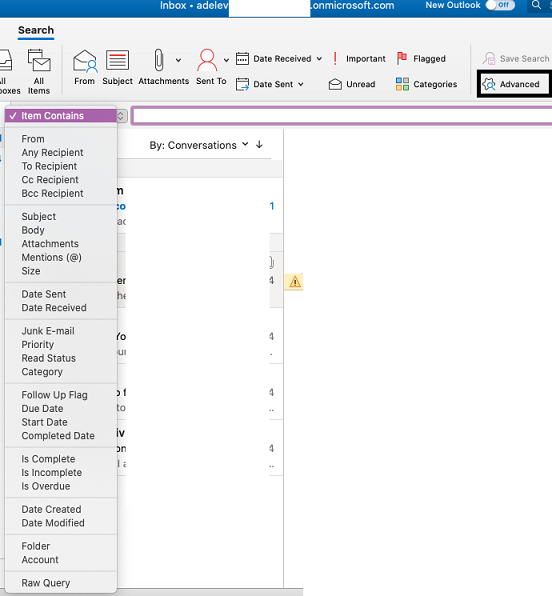Image resolution: width=552 pixels, height=596 pixels.
Task: Click the Advanced search gear icon
Action: pos(489,84)
